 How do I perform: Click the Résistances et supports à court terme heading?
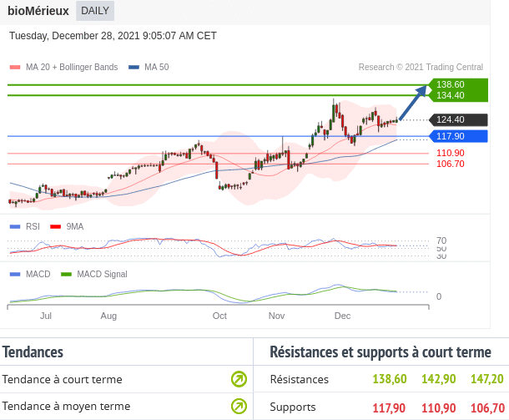[x=380, y=352]
